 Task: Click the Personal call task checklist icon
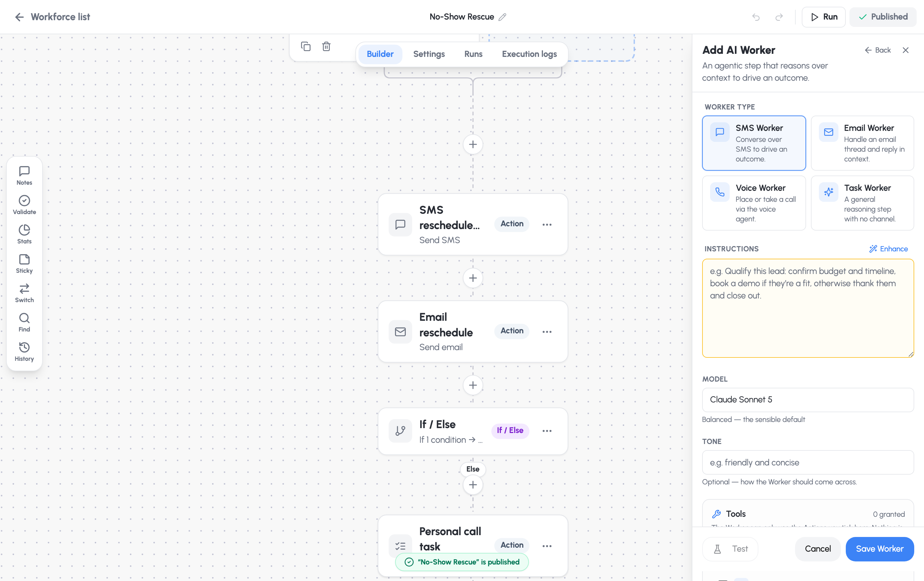click(x=400, y=546)
